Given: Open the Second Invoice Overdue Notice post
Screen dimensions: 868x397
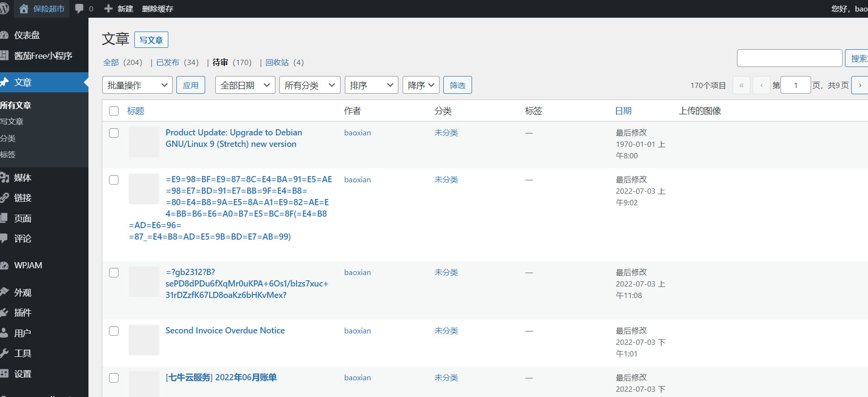Looking at the screenshot, I should coord(225,331).
